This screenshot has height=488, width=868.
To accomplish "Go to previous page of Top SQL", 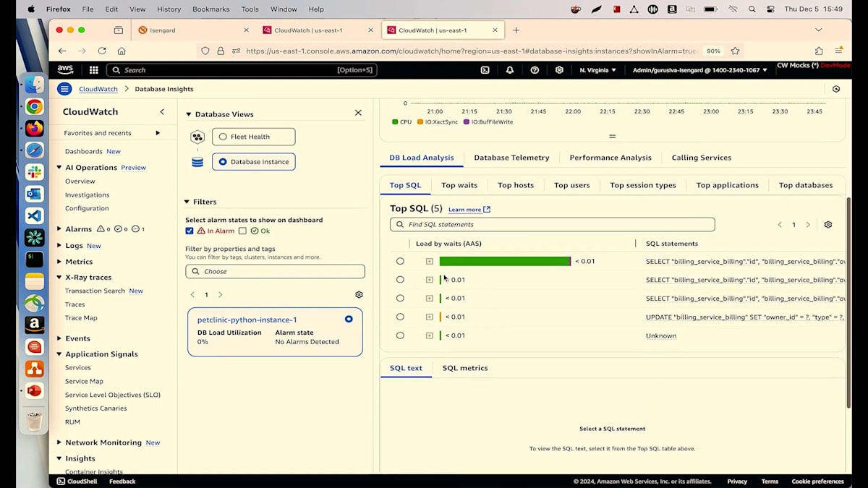I will (780, 225).
